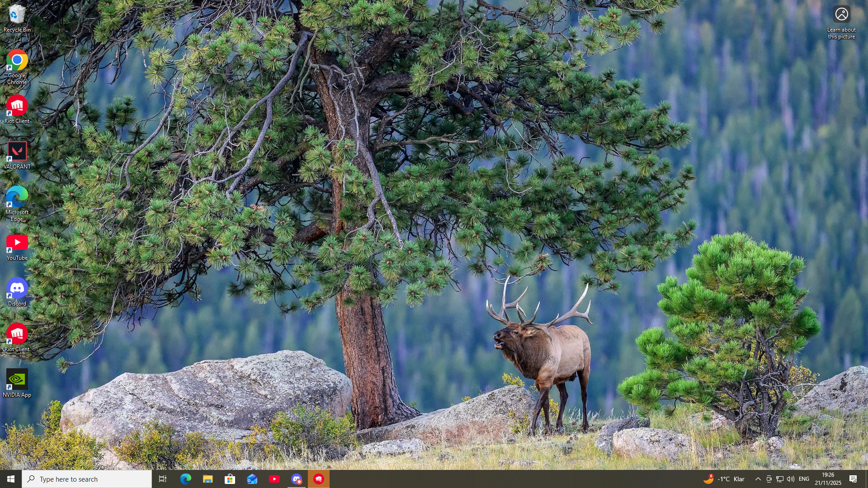Click the YouTube desktop shortcut
The width and height of the screenshot is (868, 488).
click(x=17, y=247)
